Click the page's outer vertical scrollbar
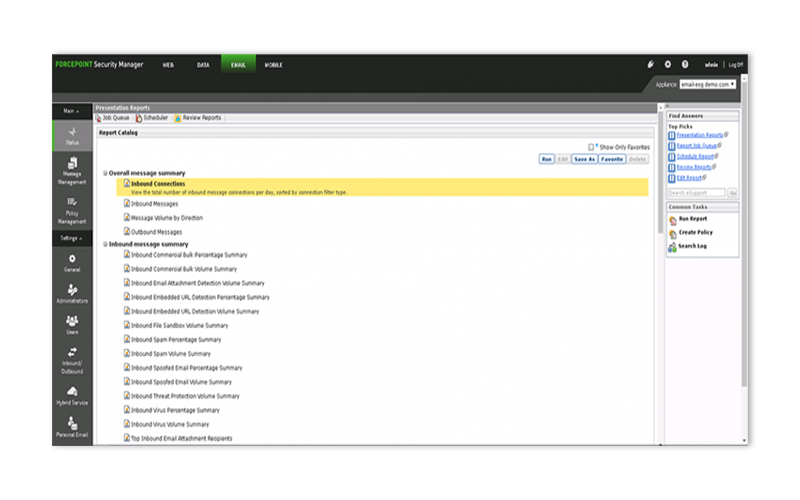The height and width of the screenshot is (500, 800). [744, 235]
